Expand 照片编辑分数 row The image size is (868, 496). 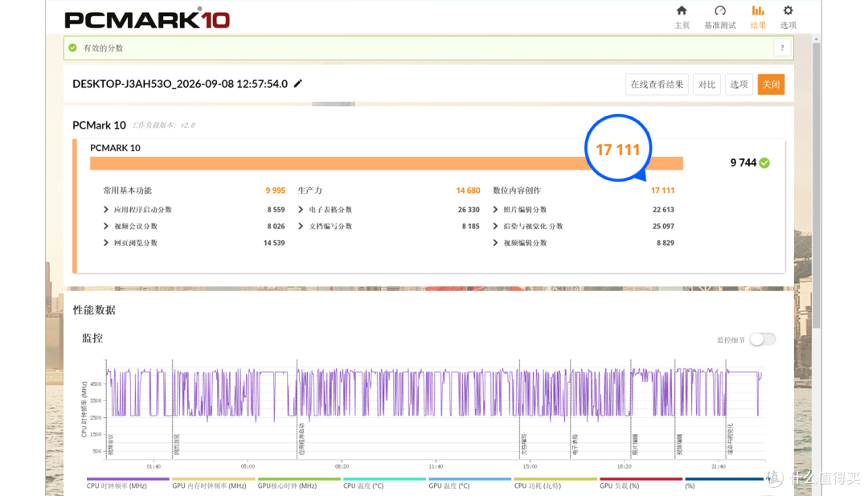[x=495, y=210]
